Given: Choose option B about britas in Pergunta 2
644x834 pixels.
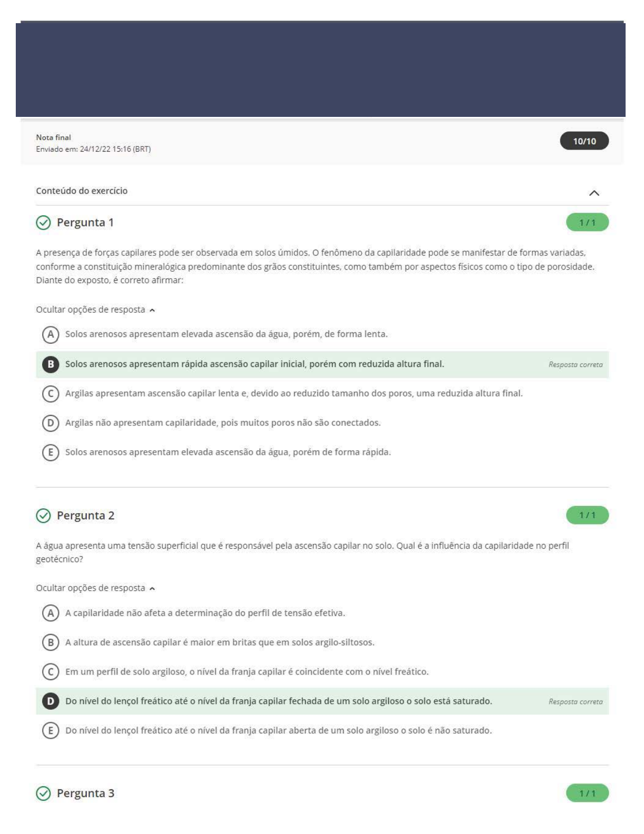Looking at the screenshot, I should pyautogui.click(x=51, y=642).
